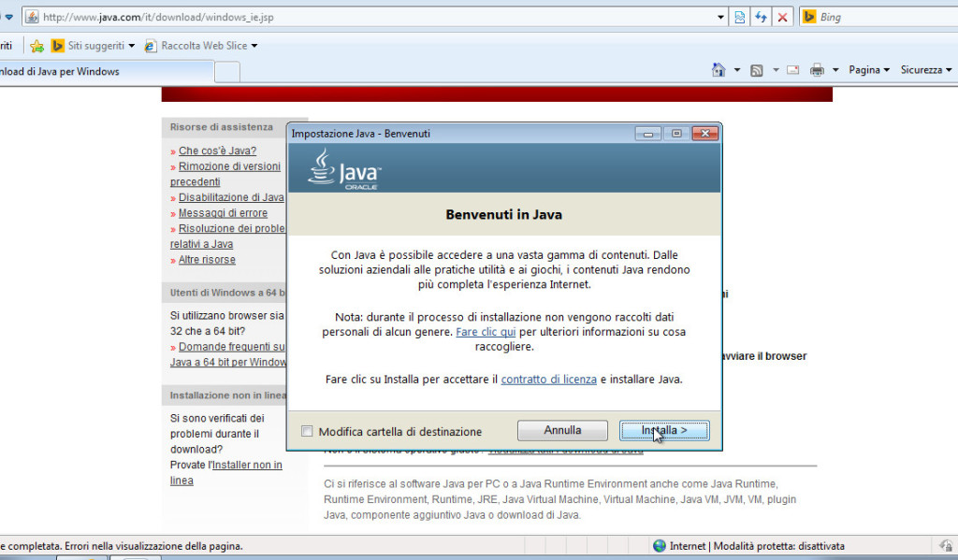The width and height of the screenshot is (958, 560).
Task: Click the Risorse di assistenza sidebar heading
Action: pos(221,127)
